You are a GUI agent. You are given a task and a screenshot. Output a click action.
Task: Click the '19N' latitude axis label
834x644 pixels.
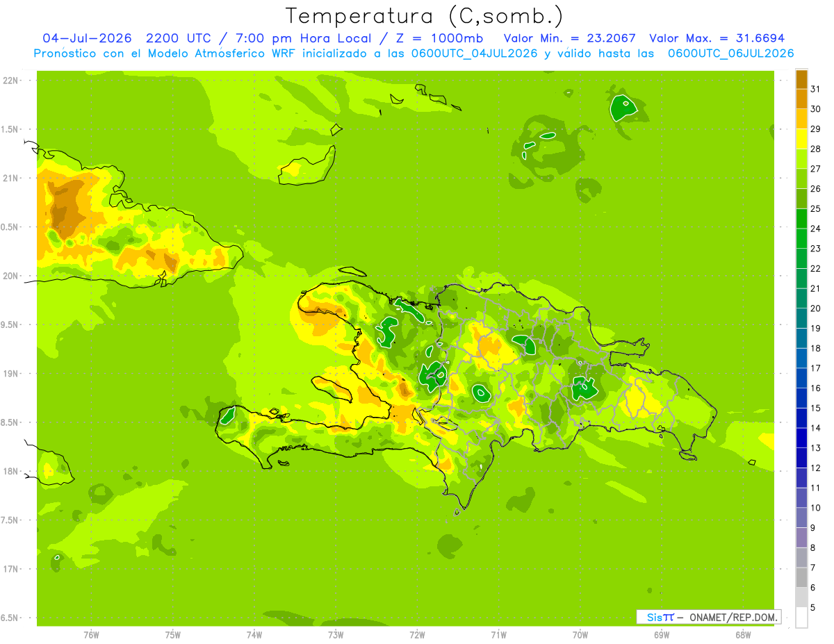pyautogui.click(x=10, y=374)
